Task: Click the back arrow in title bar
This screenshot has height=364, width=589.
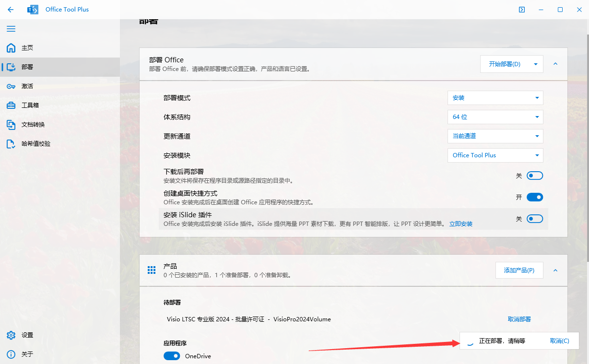Action: coord(11,10)
